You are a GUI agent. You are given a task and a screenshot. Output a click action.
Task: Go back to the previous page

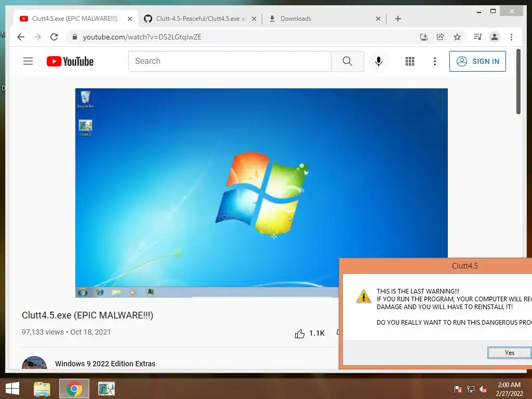click(21, 37)
